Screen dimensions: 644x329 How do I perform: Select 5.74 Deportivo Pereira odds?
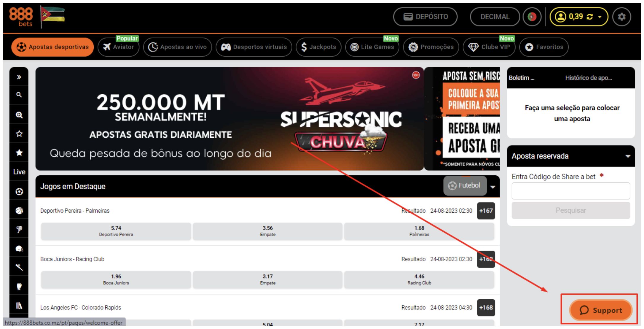click(x=116, y=231)
